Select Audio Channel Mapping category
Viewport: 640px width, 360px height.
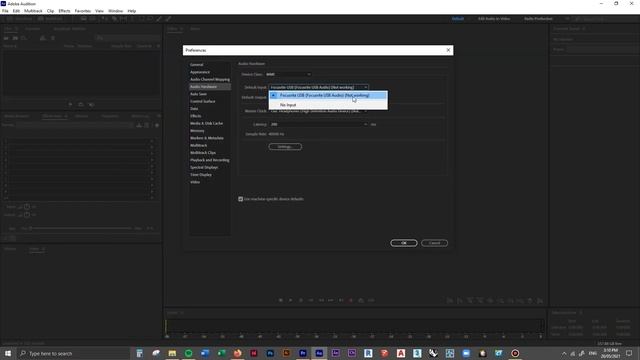tap(210, 79)
